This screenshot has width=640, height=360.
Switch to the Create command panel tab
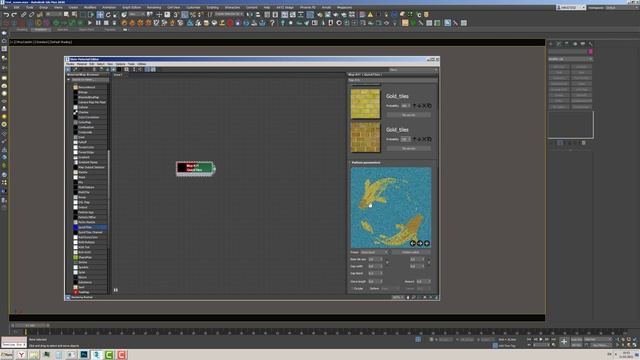pos(551,44)
